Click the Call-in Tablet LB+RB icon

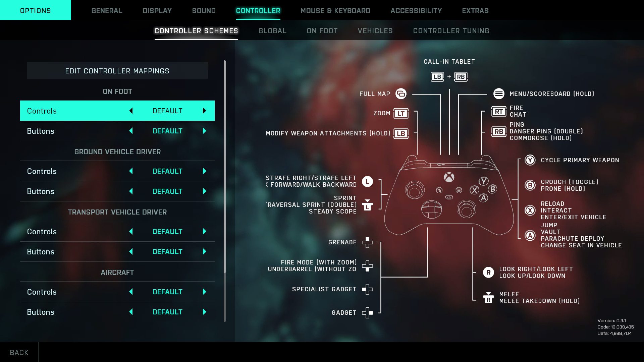click(x=449, y=76)
